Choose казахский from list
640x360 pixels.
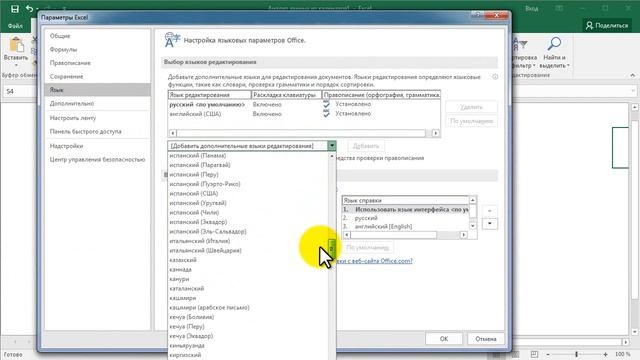click(x=248, y=260)
